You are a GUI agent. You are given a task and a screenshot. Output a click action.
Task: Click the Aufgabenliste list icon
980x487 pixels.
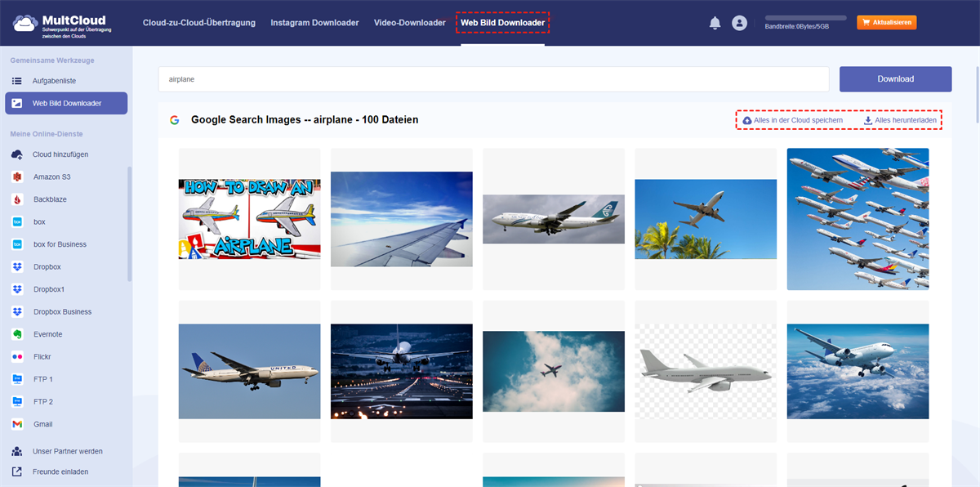pyautogui.click(x=17, y=81)
